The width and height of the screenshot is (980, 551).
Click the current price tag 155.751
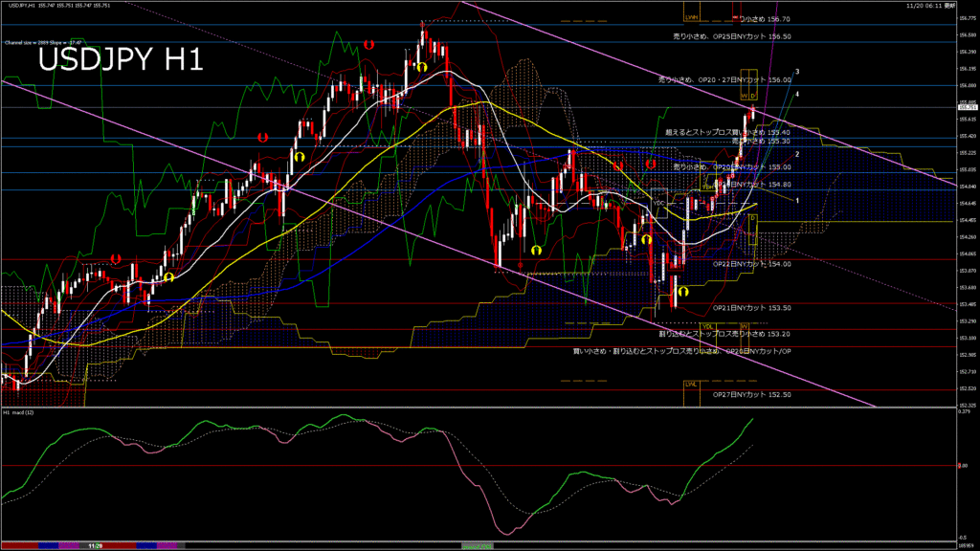tap(967, 107)
